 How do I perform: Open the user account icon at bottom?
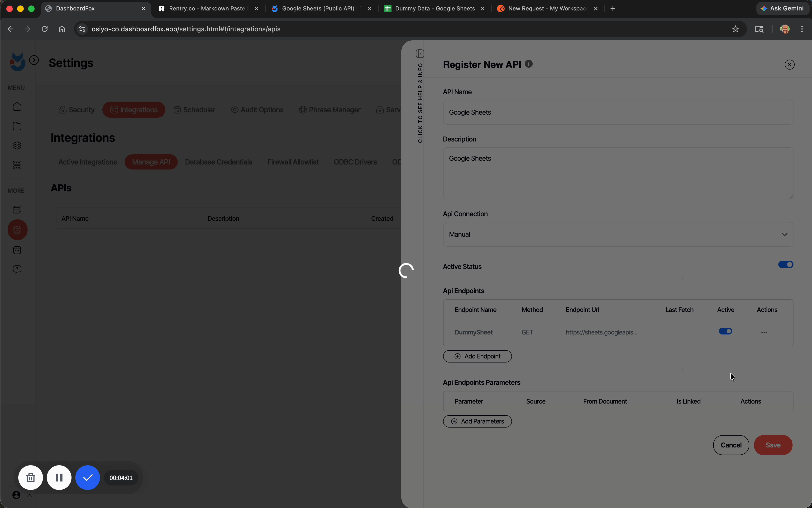16,495
